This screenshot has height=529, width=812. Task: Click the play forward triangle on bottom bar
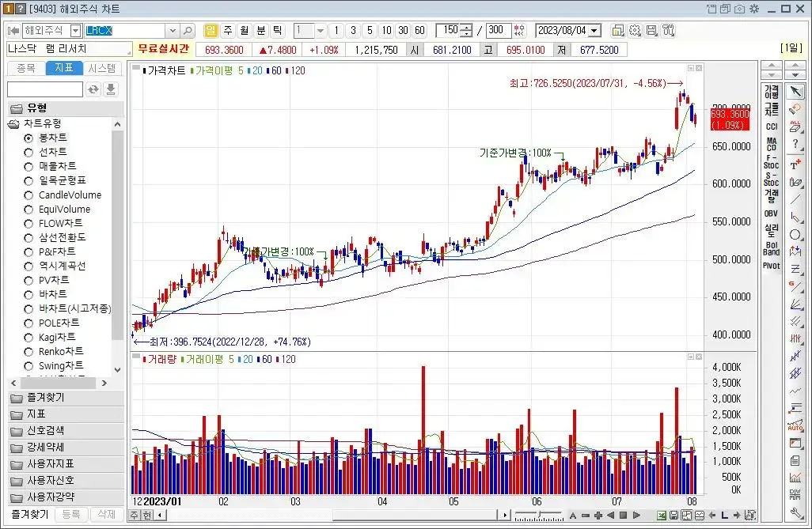pyautogui.click(x=636, y=515)
